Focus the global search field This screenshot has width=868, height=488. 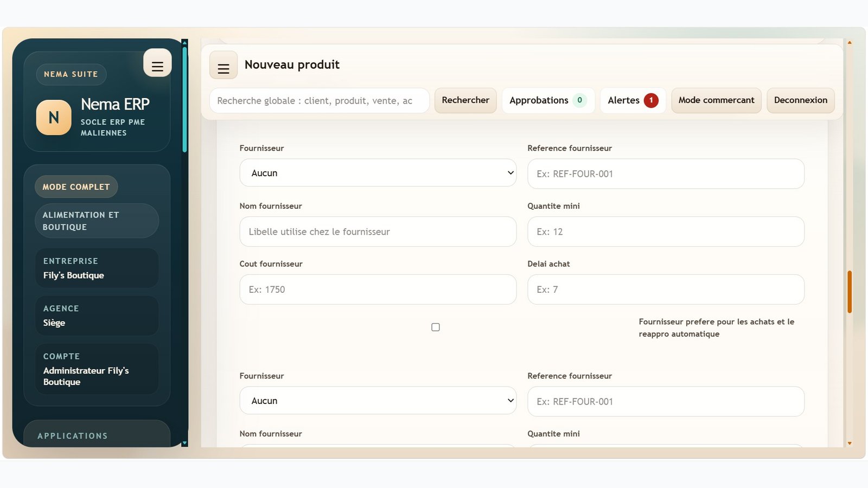tap(320, 100)
